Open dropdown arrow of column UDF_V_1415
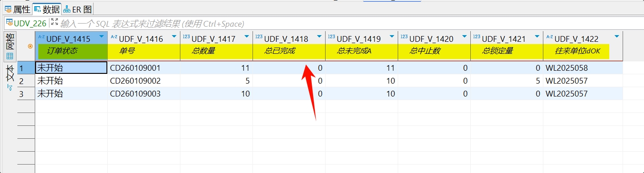Image resolution: width=644 pixels, height=173 pixels. pyautogui.click(x=102, y=37)
